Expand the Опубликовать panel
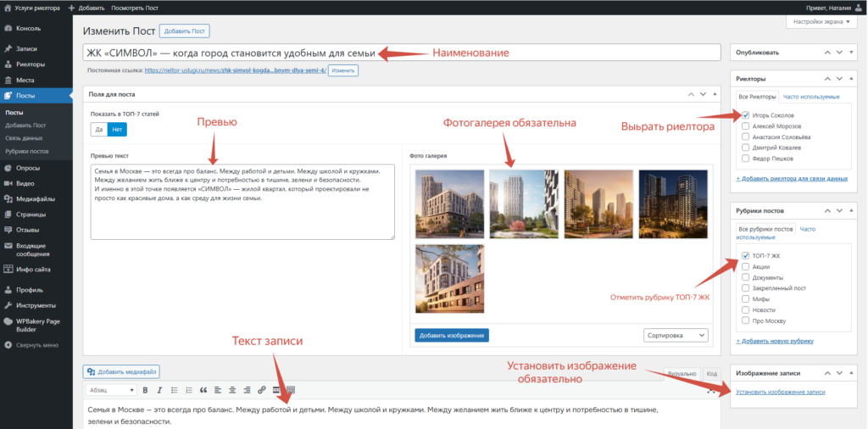Image resolution: width=868 pixels, height=429 pixels. (851, 53)
